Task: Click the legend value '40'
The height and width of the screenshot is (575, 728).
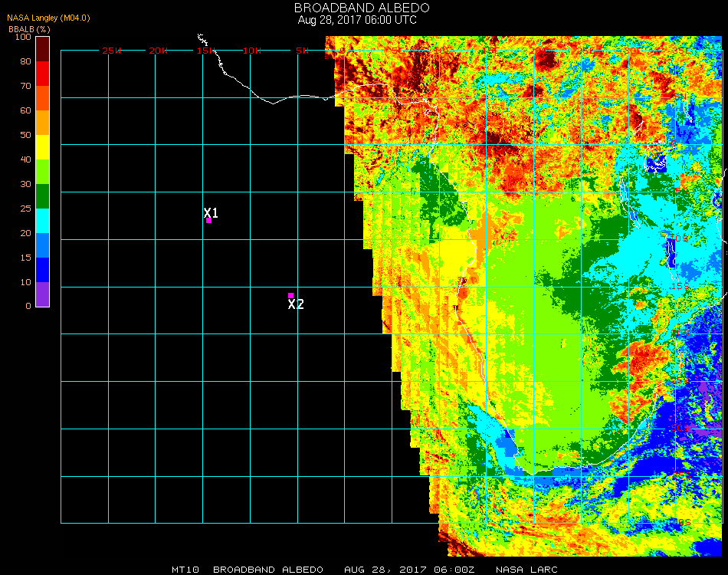Action: (25, 159)
